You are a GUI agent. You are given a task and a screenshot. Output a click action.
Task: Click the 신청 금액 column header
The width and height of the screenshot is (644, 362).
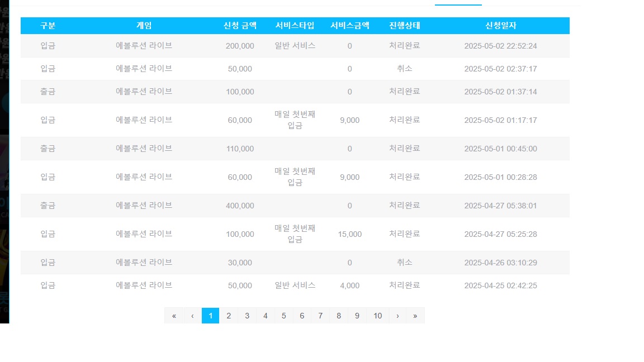coord(240,26)
